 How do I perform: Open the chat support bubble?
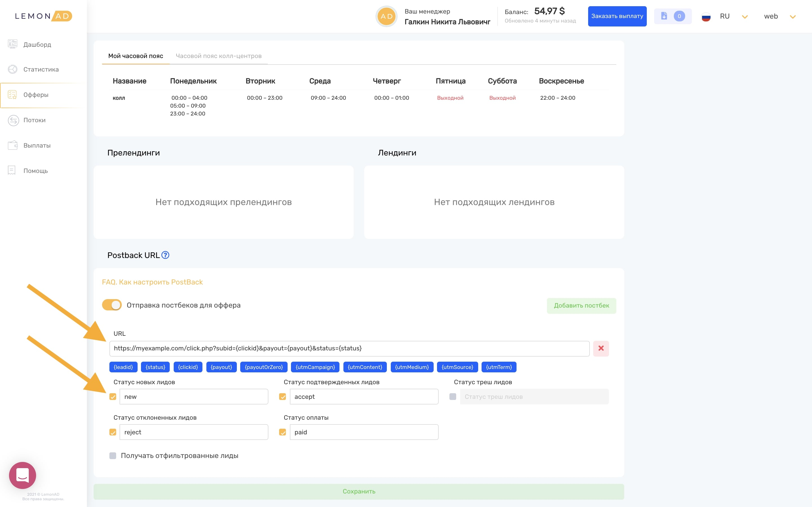tap(23, 475)
